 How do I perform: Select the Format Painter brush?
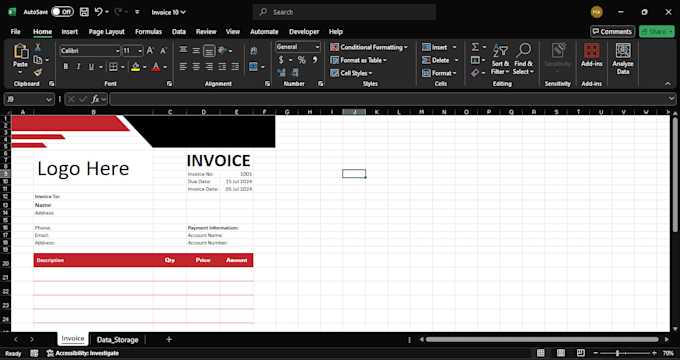pos(38,72)
